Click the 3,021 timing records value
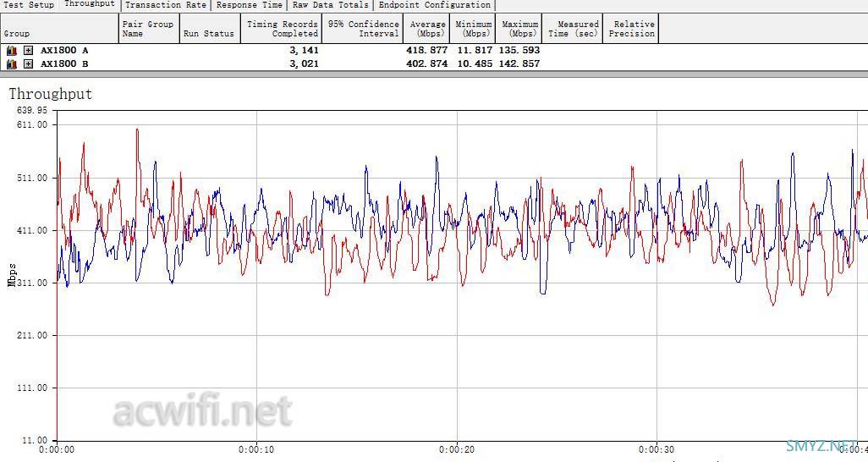 click(x=304, y=63)
